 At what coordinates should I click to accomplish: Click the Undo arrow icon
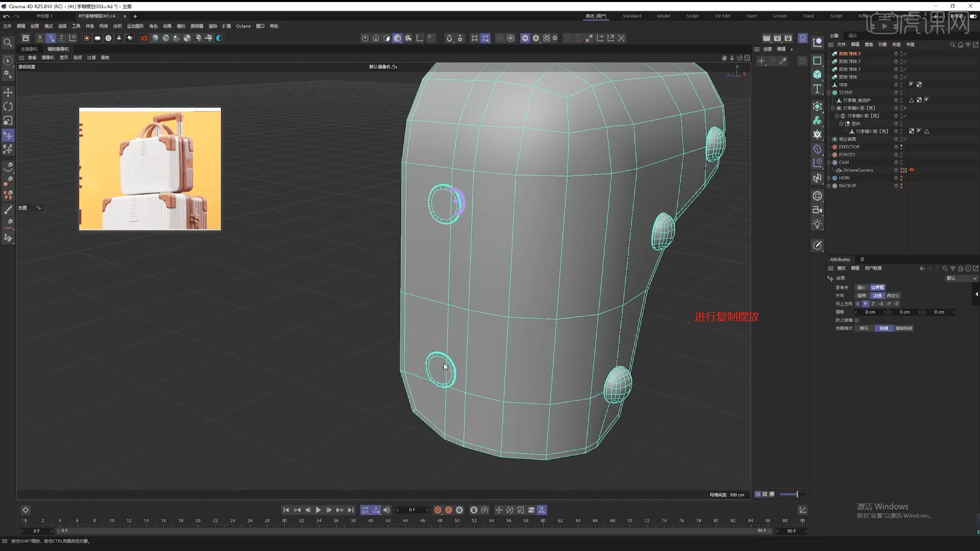pos(6,16)
